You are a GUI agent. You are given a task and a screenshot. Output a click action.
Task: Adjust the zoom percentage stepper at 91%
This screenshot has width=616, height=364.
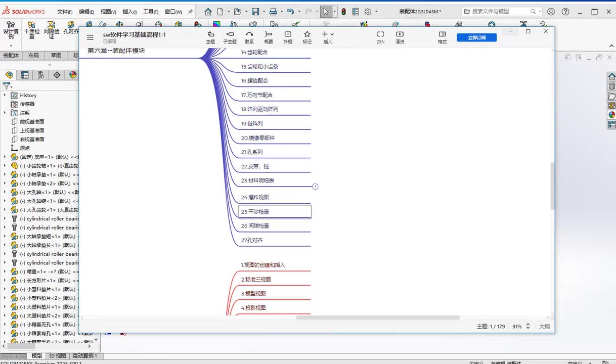[528, 327]
